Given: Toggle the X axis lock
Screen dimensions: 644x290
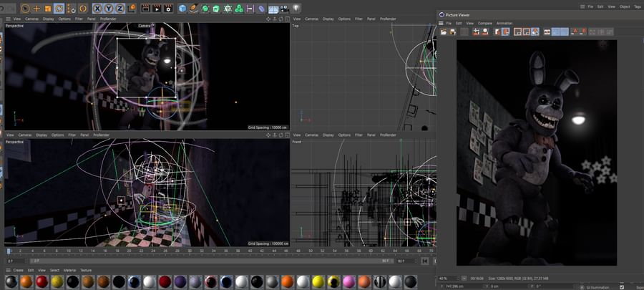Looking at the screenshot, I should (98, 8).
